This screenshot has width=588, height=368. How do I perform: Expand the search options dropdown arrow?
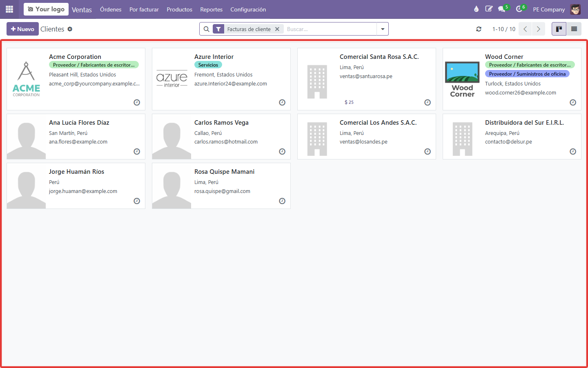tap(383, 29)
